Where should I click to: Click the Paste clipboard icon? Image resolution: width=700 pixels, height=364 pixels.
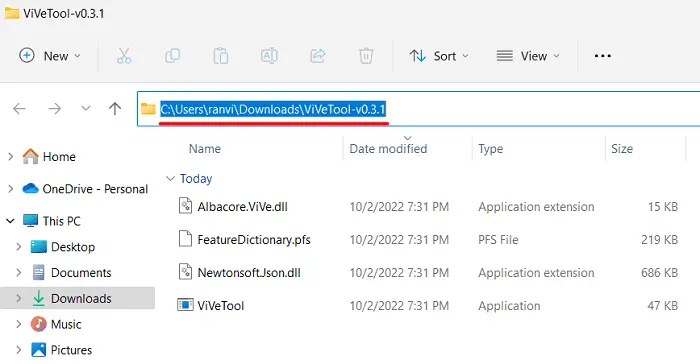(221, 56)
